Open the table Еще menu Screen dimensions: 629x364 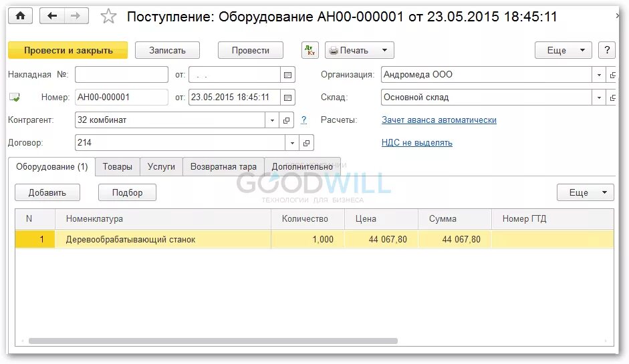point(586,192)
